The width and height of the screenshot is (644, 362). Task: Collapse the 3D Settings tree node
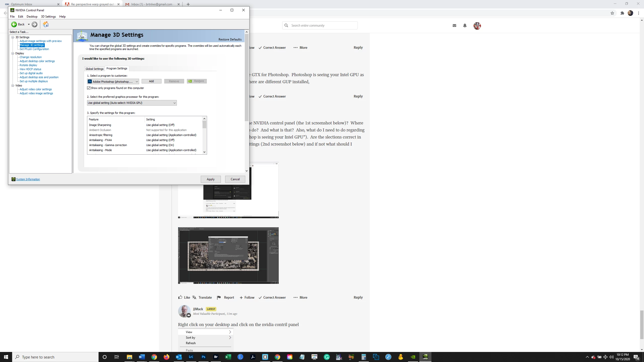pyautogui.click(x=13, y=37)
